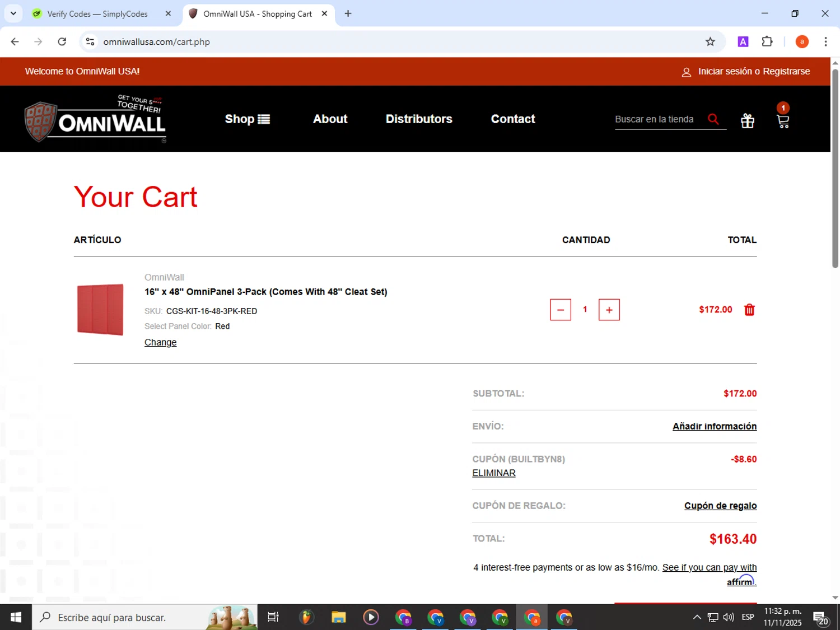The height and width of the screenshot is (630, 840).
Task: Open the About page
Action: (330, 119)
